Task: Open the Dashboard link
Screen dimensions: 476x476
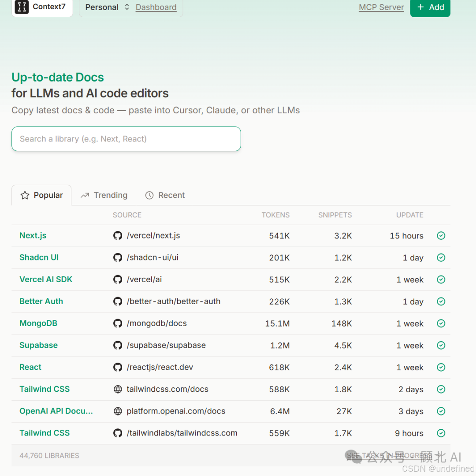Action: (156, 7)
